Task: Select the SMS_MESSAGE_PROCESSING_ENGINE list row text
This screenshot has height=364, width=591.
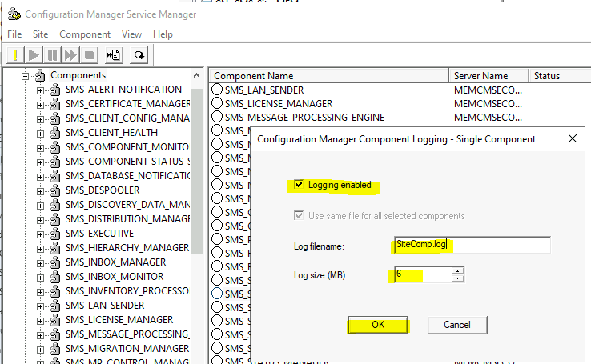Action: (304, 118)
